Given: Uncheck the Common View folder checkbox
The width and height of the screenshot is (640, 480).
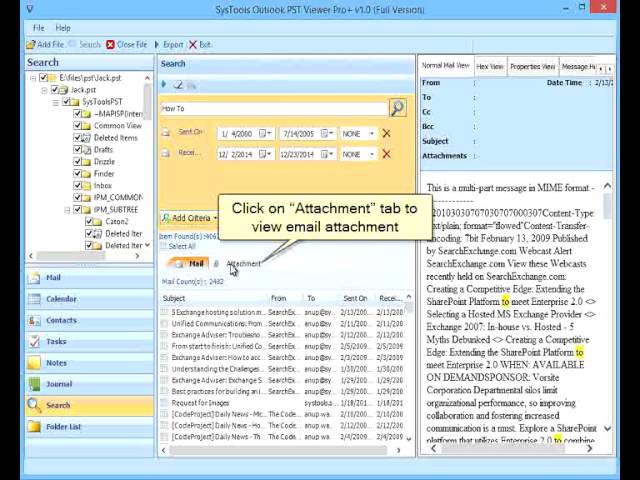Looking at the screenshot, I should (x=78, y=125).
